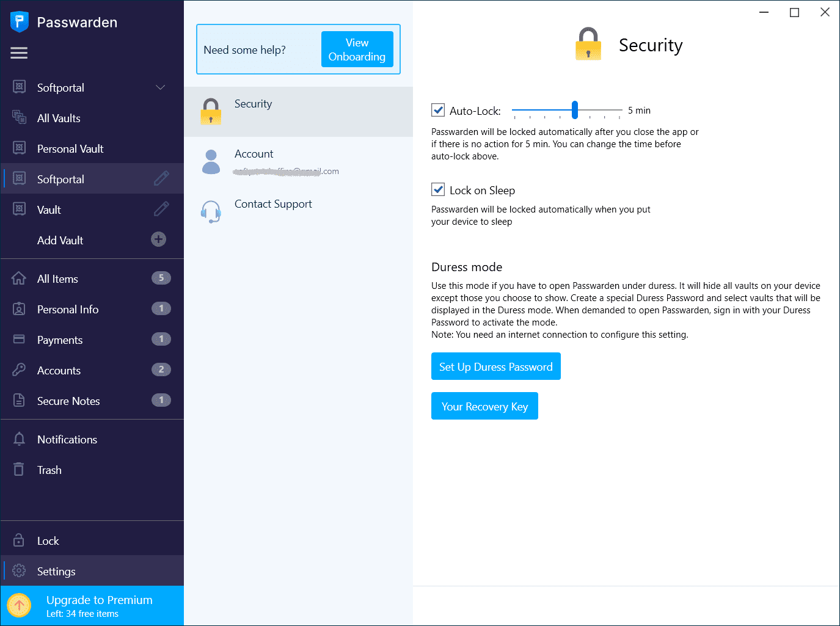Click the Secure Notes document icon
This screenshot has width=840, height=626.
tap(19, 401)
